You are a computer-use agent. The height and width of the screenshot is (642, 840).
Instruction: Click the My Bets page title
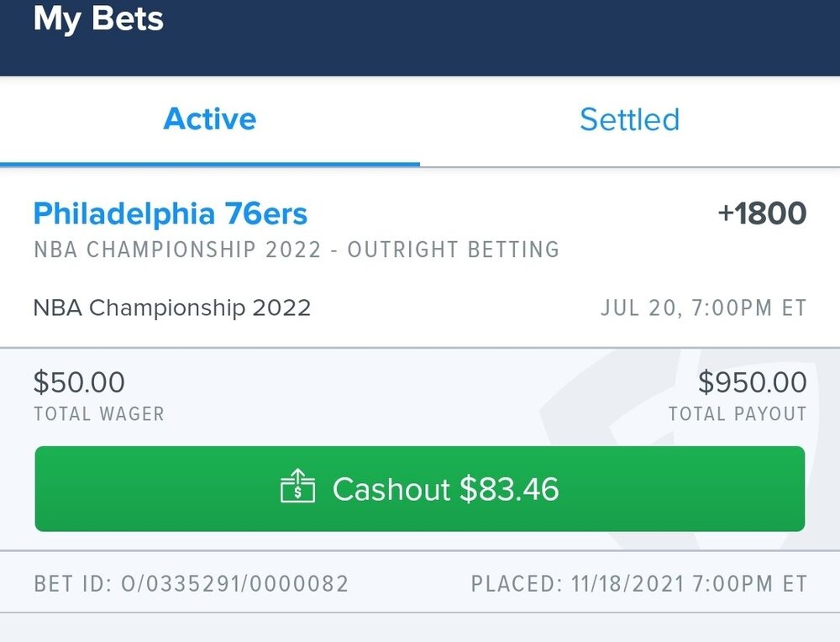pyautogui.click(x=98, y=20)
